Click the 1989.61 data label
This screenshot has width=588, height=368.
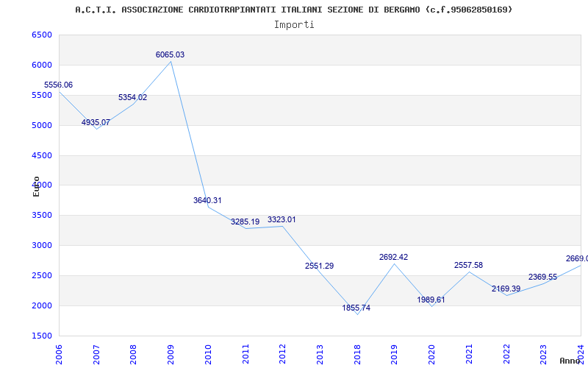point(431,300)
